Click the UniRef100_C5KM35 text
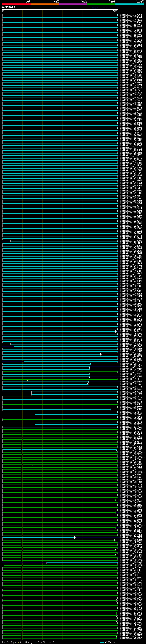The image size is (146, 644). [131, 397]
